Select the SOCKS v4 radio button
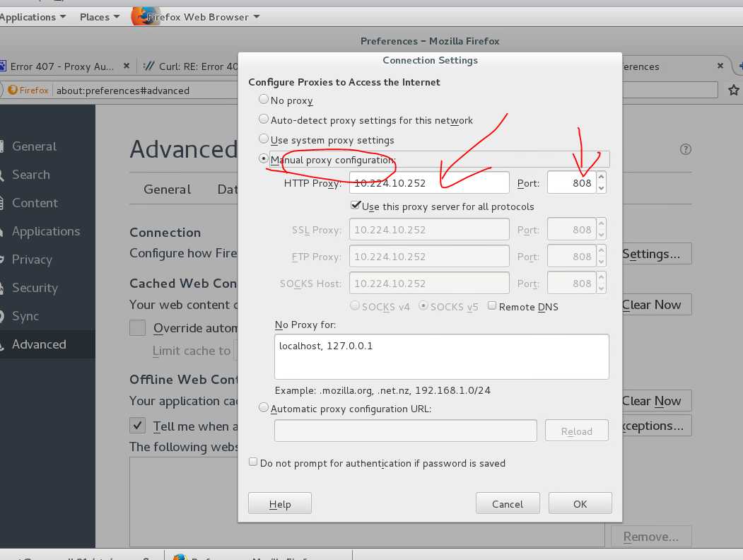 pos(354,305)
